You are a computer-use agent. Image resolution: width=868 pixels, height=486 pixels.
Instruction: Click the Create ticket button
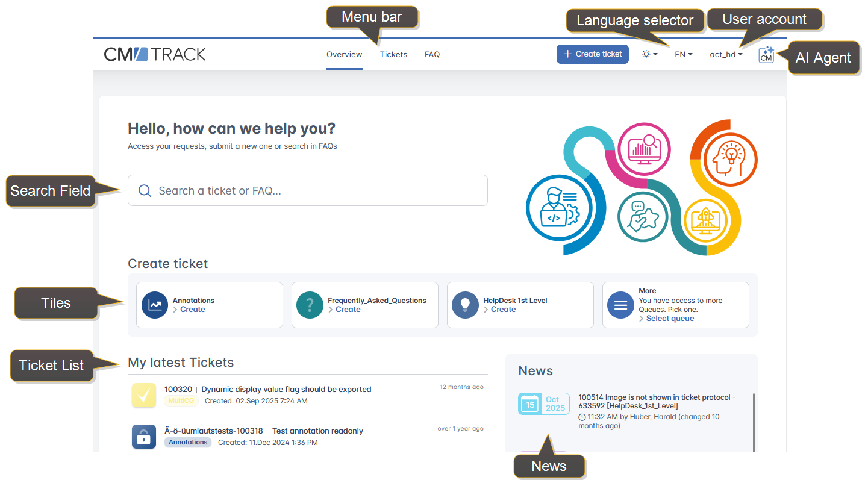593,54
